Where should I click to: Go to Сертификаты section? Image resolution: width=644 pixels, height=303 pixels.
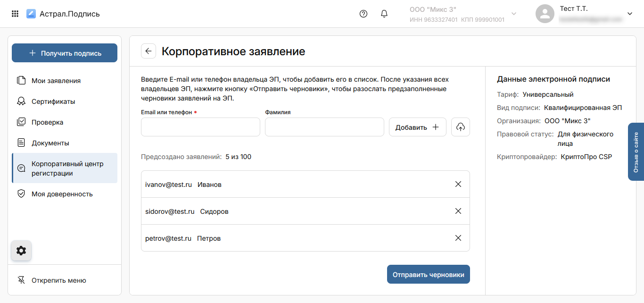pyautogui.click(x=53, y=101)
